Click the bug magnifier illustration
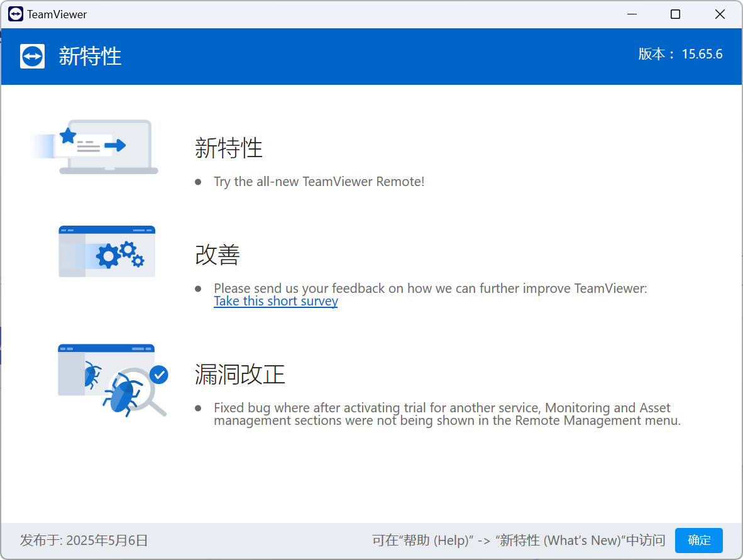743x560 pixels. click(x=113, y=380)
